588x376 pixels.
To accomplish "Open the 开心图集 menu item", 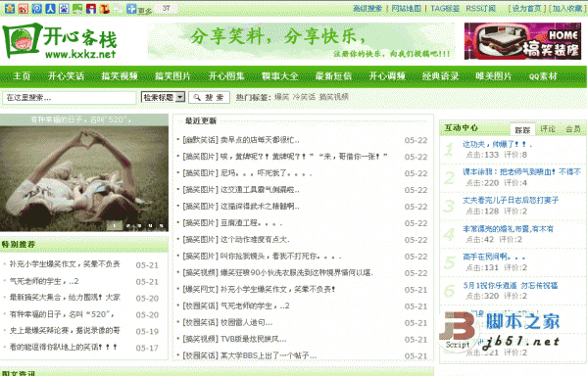I will pyautogui.click(x=226, y=76).
